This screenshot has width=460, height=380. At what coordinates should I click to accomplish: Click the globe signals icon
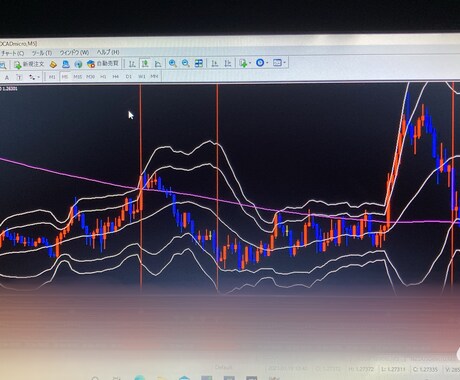click(78, 64)
